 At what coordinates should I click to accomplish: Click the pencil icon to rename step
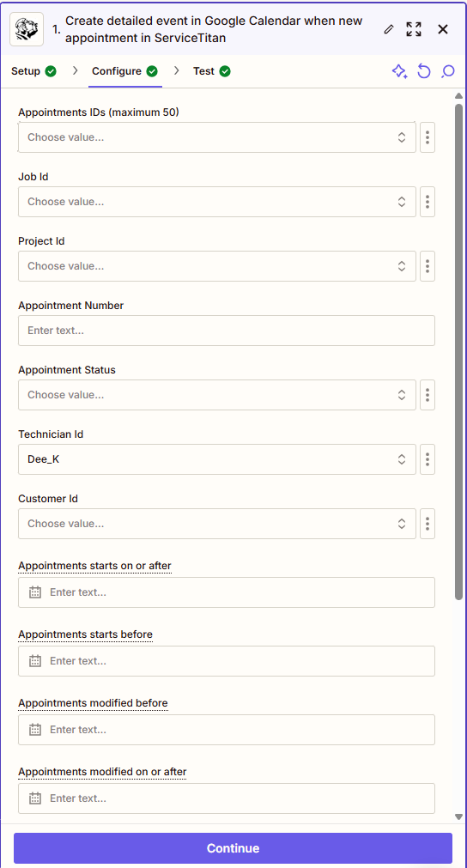(x=388, y=29)
